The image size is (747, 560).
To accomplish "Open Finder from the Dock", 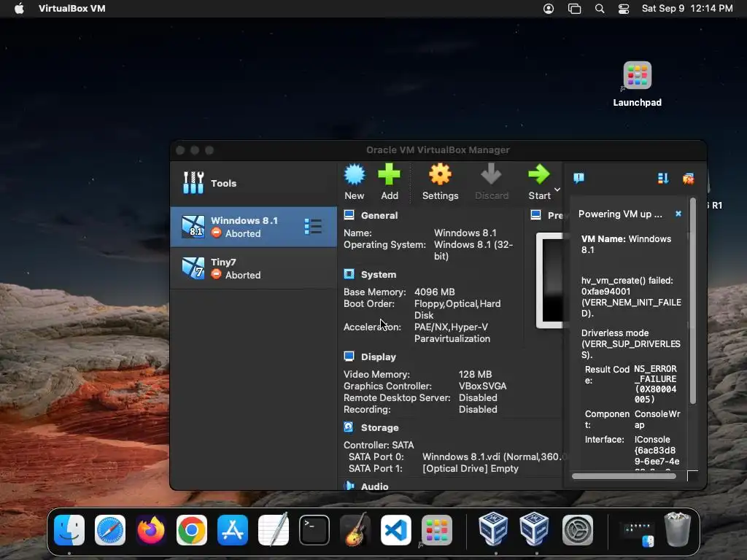I will pos(69,530).
